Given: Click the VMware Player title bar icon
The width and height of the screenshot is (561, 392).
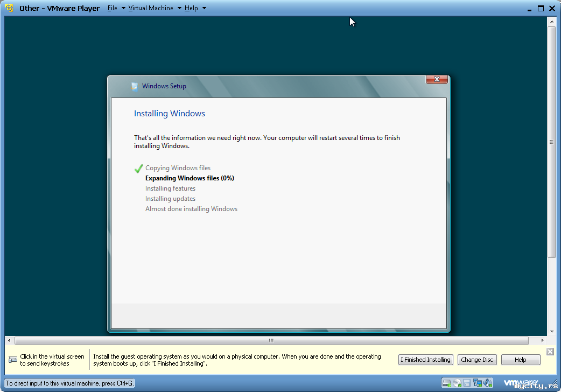Looking at the screenshot, I should tap(9, 8).
